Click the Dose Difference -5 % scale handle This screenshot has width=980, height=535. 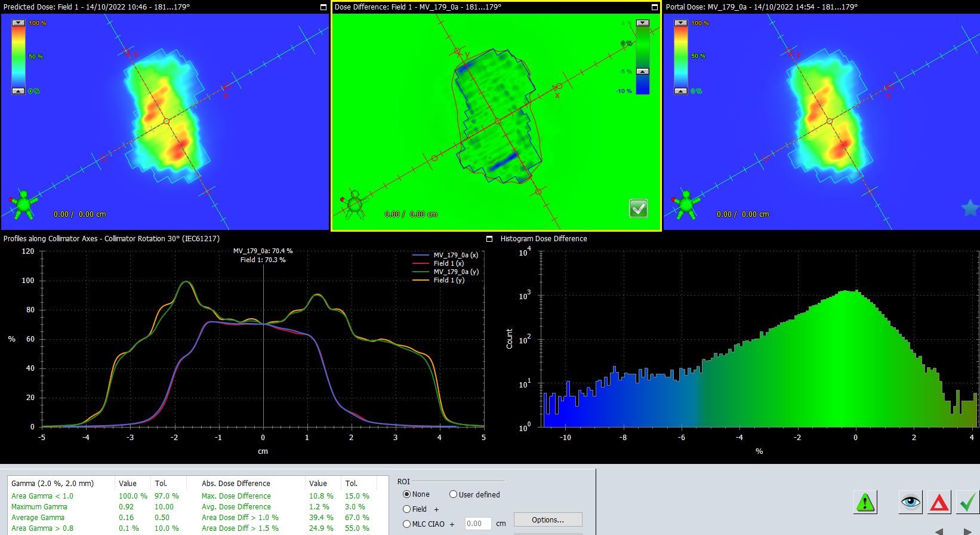tap(642, 72)
